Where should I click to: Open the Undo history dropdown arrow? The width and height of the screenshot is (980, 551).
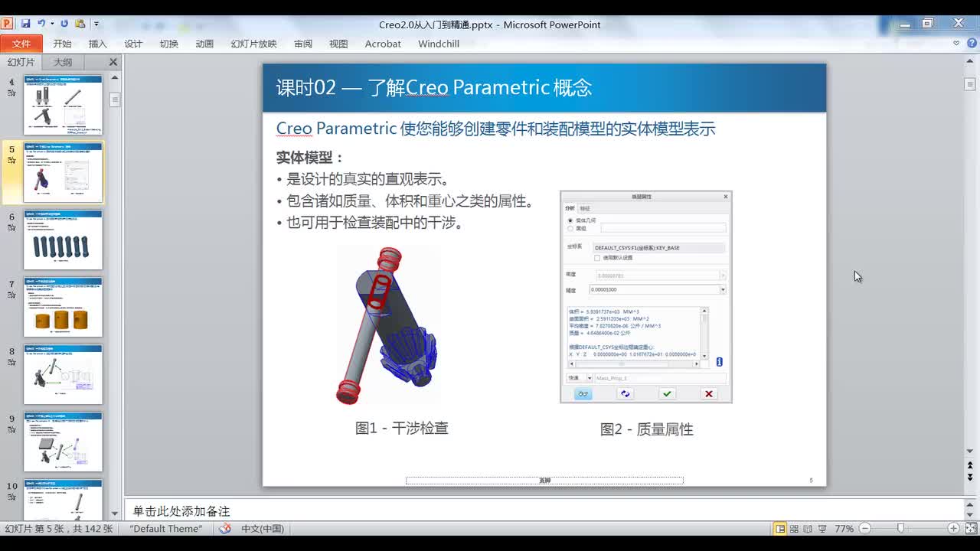(x=52, y=24)
